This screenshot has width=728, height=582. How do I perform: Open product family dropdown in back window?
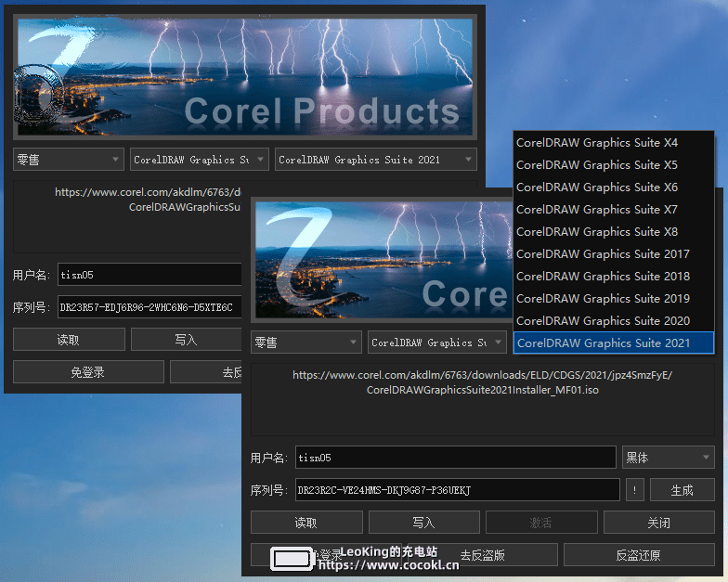pyautogui.click(x=199, y=160)
